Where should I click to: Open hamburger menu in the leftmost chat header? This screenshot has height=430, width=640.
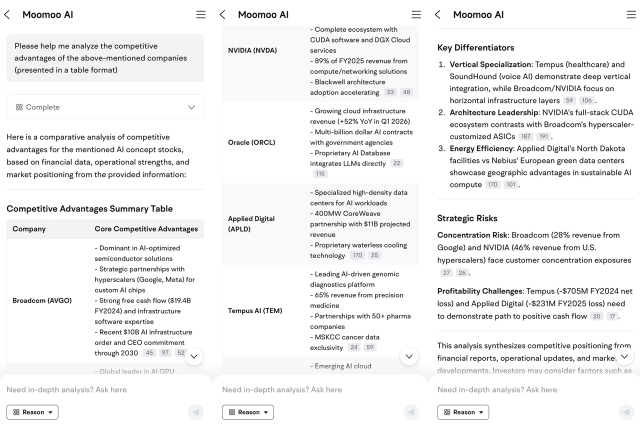click(x=200, y=15)
